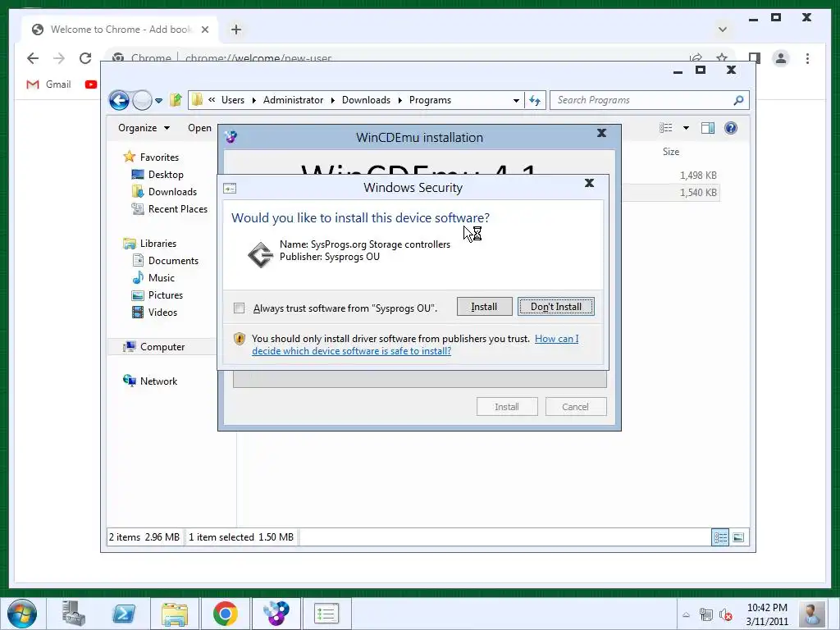The width and height of the screenshot is (840, 630).
Task: Click Cancel in WinCDEmu installation window
Action: click(x=576, y=407)
